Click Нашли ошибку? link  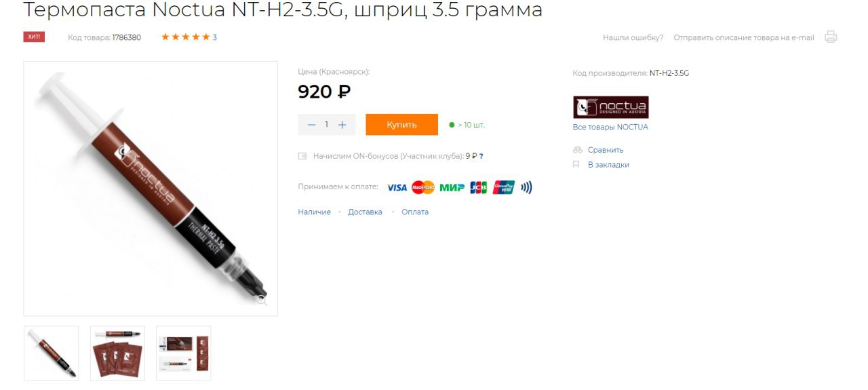click(x=633, y=37)
